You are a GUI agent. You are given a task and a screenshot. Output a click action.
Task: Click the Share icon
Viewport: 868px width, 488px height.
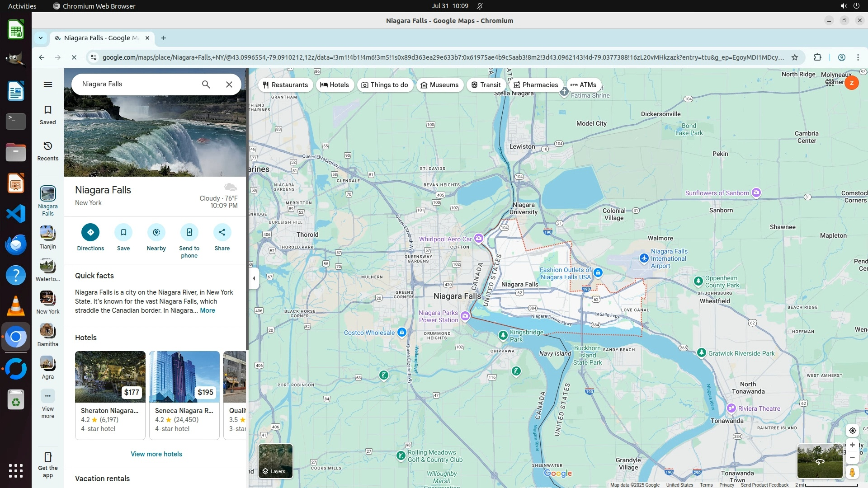coord(222,232)
